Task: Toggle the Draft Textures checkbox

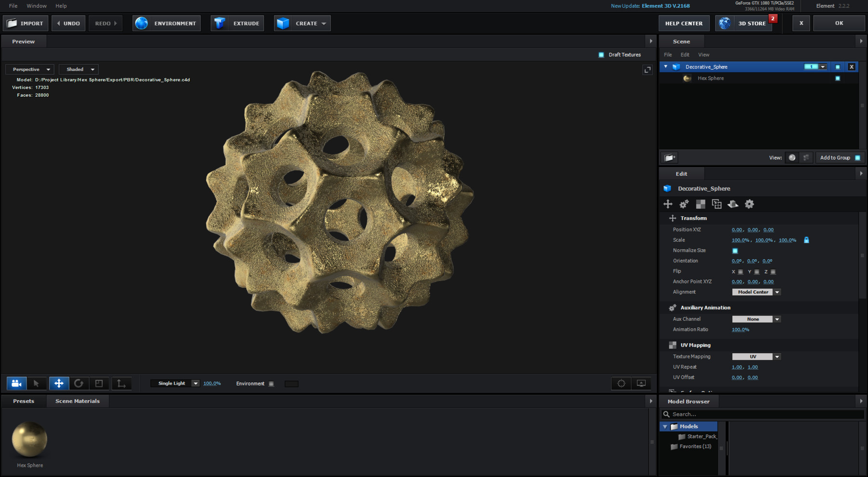Action: click(x=601, y=54)
